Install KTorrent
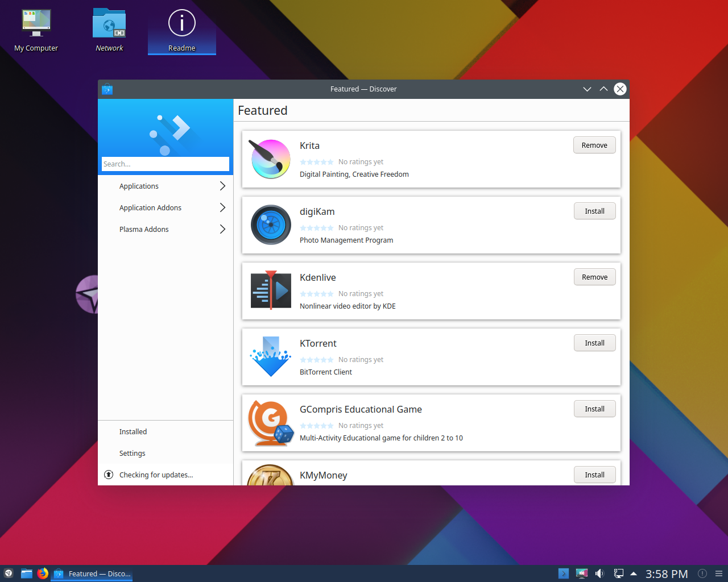Screen dimensions: 728x582 point(594,343)
